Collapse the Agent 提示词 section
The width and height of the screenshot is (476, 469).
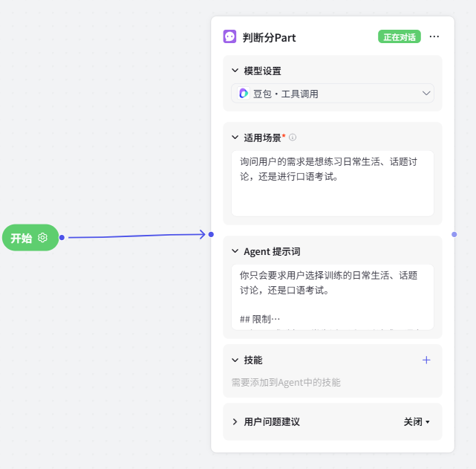click(x=235, y=251)
